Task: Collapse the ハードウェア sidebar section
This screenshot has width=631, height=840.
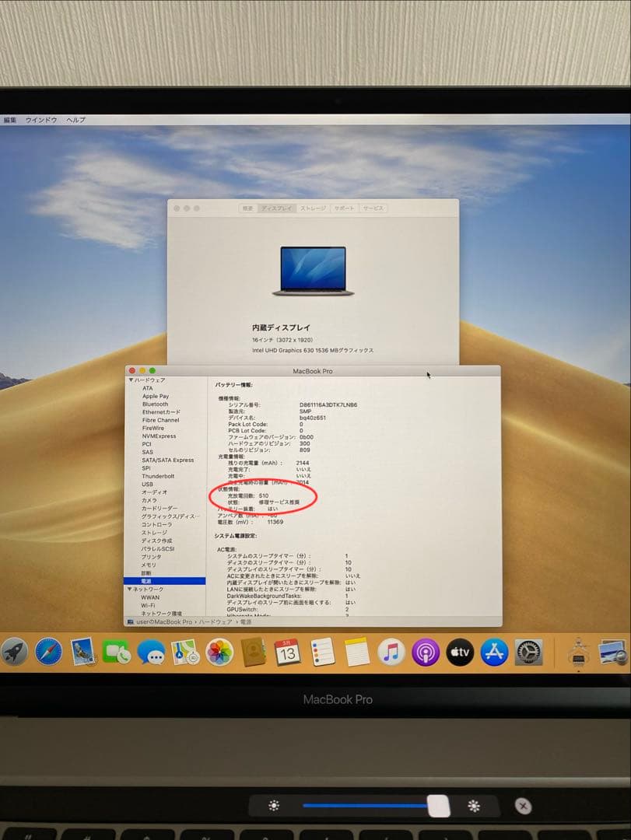Action: click(x=130, y=380)
